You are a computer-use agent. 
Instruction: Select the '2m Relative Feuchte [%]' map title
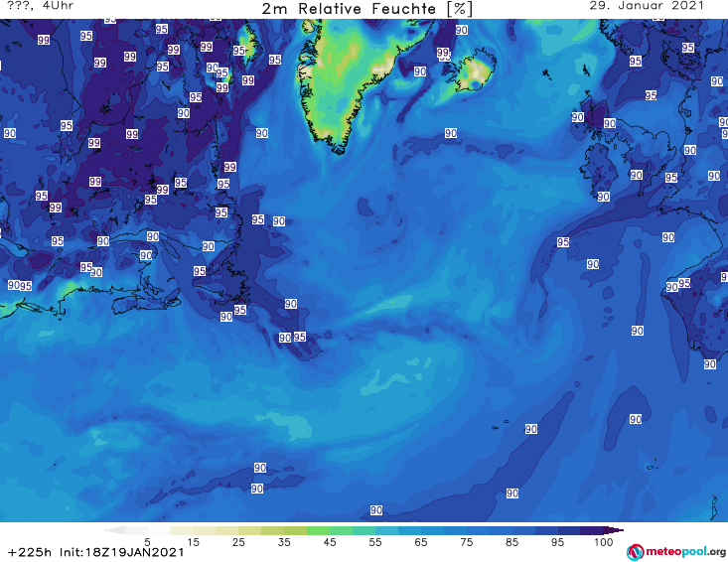click(x=366, y=8)
